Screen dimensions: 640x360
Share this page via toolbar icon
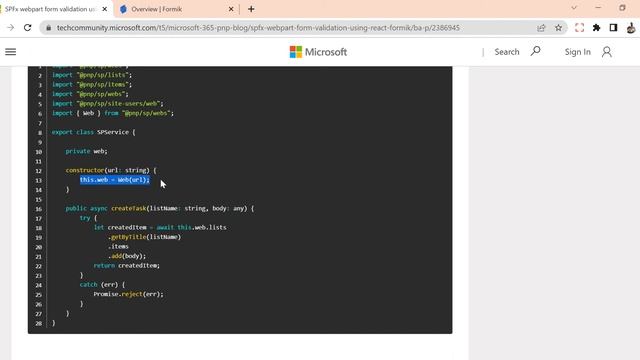(541, 28)
